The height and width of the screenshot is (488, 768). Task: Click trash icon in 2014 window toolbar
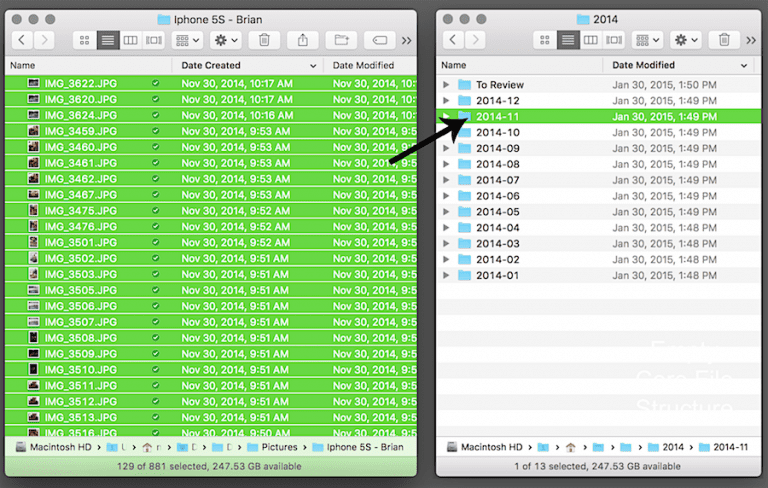(724, 40)
